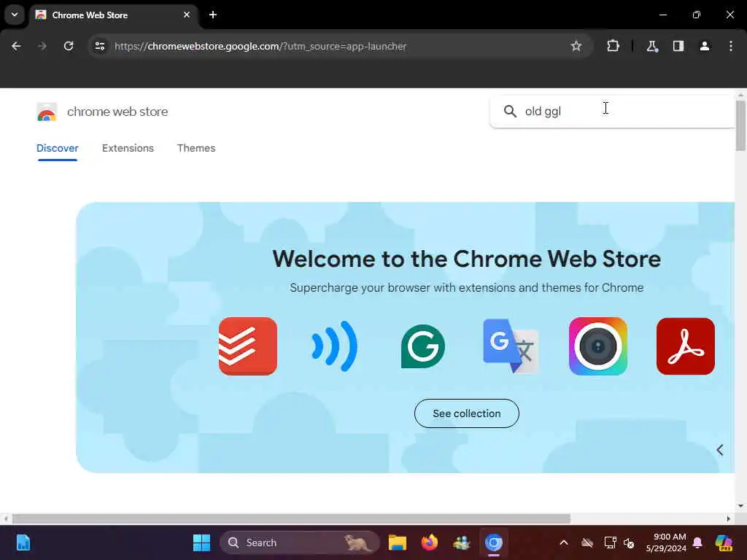Viewport: 747px width, 560px height.
Task: Open the Adobe Acrobat extension icon
Action: pyautogui.click(x=686, y=346)
